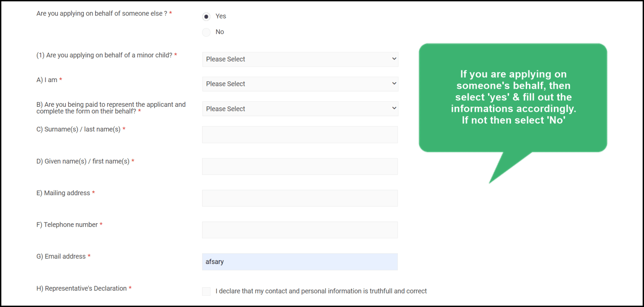Select the 'No' radio button

click(x=206, y=32)
